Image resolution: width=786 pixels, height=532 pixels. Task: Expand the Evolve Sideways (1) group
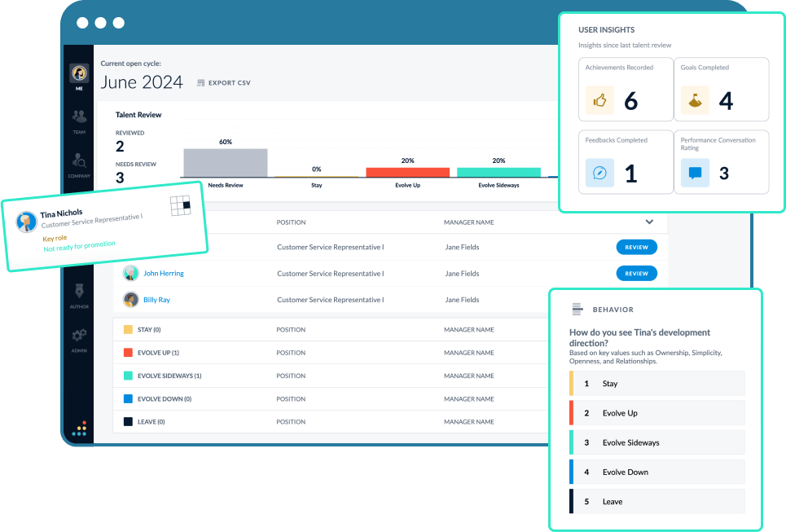tap(169, 376)
